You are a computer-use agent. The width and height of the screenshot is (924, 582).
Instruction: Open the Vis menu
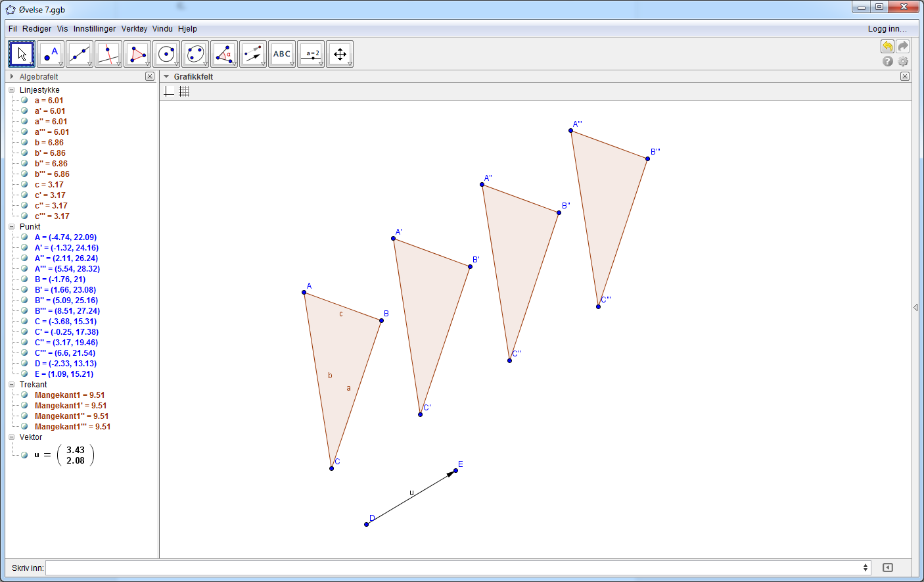click(62, 29)
